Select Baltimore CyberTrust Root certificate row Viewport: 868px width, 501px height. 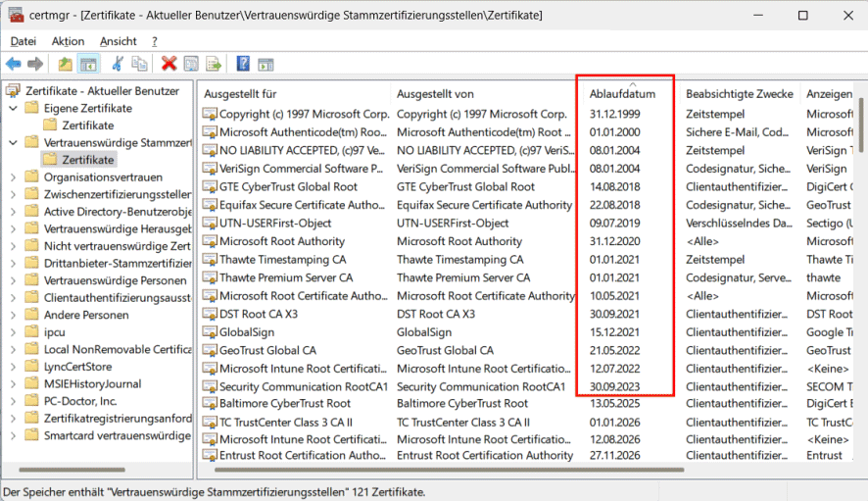[284, 404]
